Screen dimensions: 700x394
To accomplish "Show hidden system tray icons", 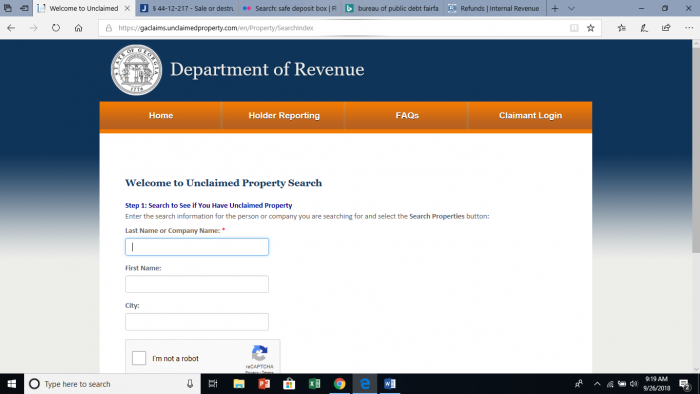I will pos(597,384).
